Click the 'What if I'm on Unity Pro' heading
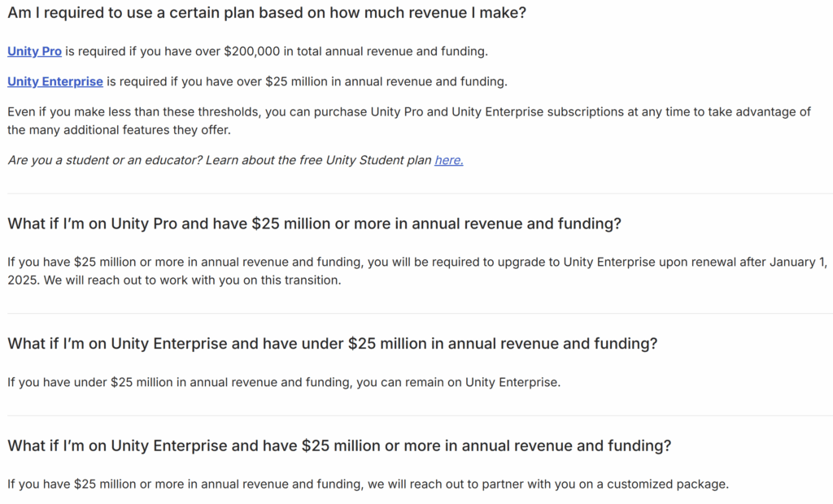833x504 pixels. click(x=314, y=224)
